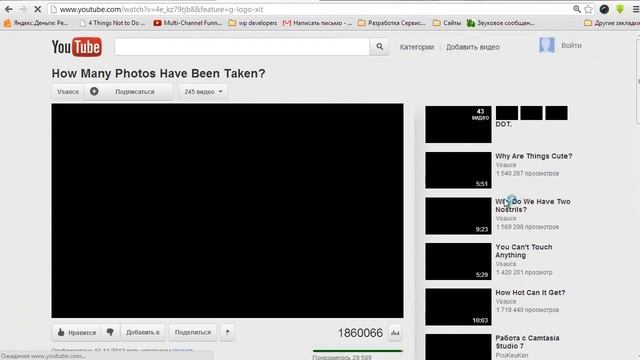Click the YouTube search field
Image resolution: width=640 pixels, height=360 pixels.
coord(242,47)
